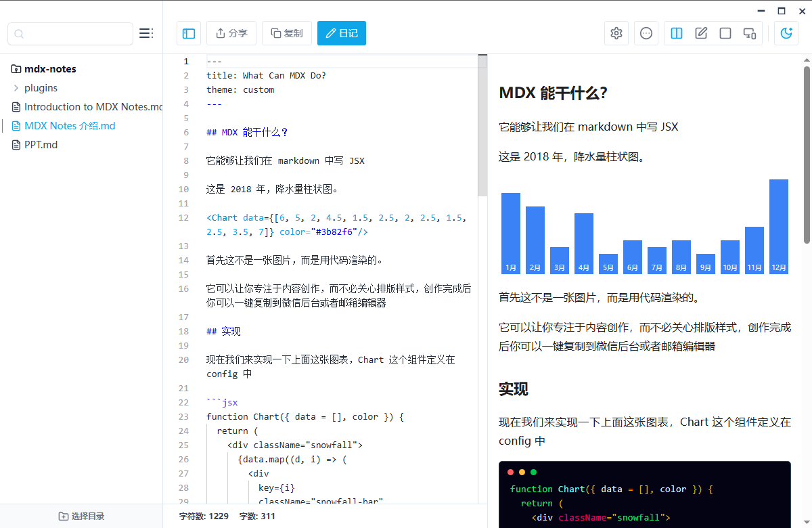Expand the plugins folder

point(41,87)
